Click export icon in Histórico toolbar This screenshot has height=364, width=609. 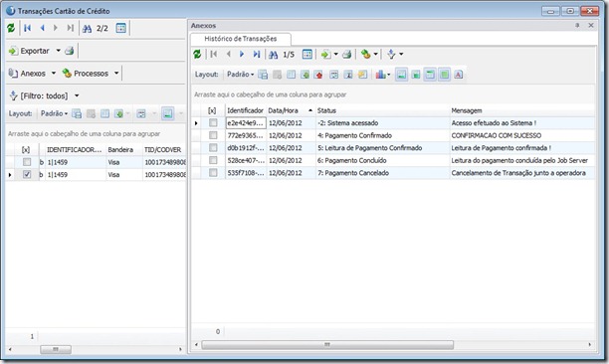tap(325, 55)
